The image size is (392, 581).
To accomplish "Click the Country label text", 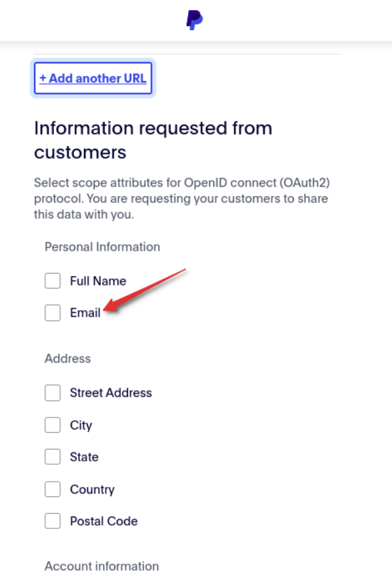I will pyautogui.click(x=92, y=490).
